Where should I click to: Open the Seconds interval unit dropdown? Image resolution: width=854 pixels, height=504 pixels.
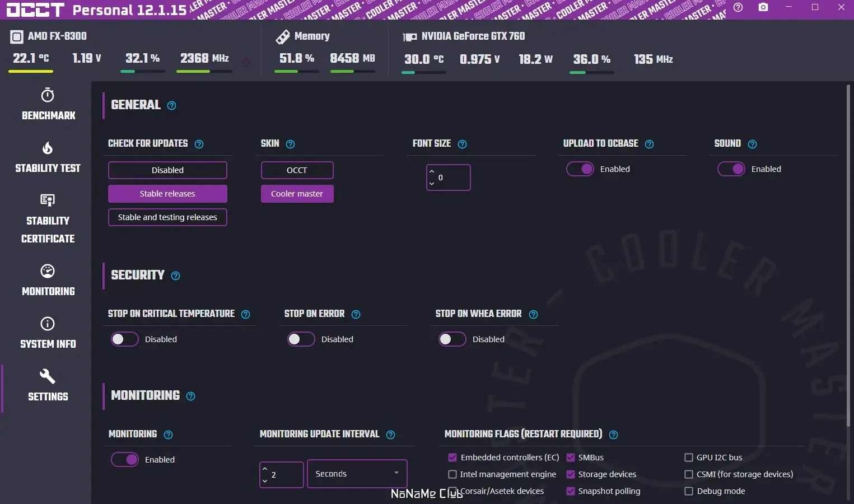[357, 474]
